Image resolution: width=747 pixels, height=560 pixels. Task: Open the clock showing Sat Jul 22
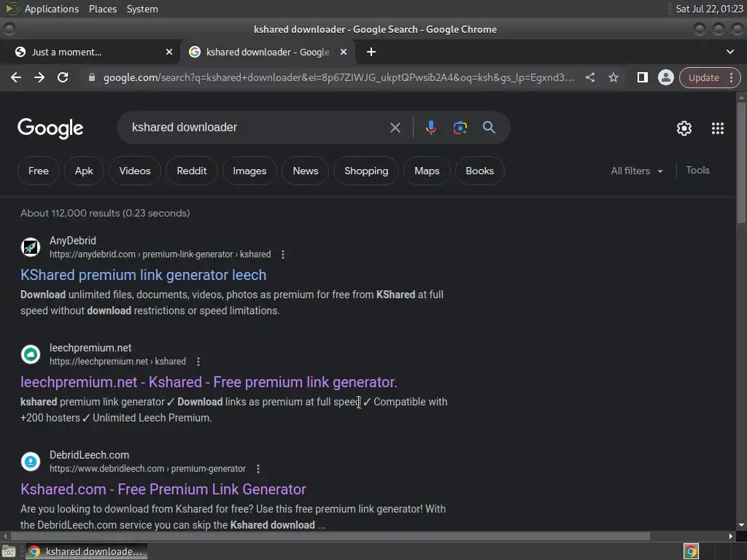pos(709,9)
